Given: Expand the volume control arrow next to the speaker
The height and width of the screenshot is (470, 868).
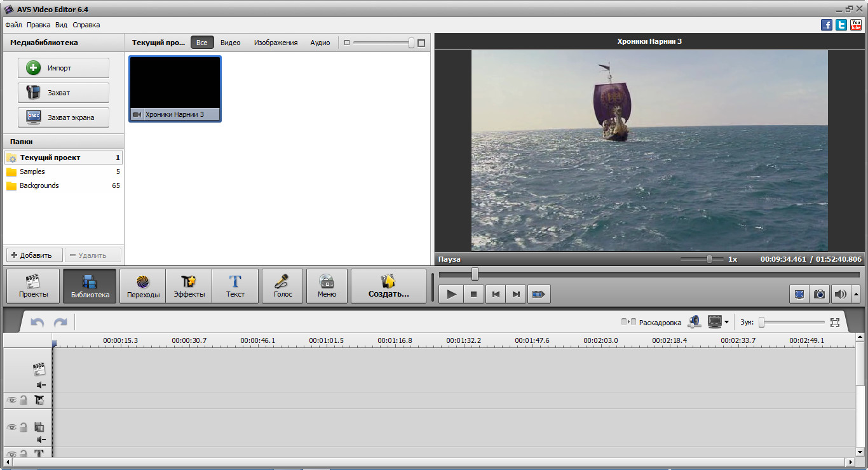Looking at the screenshot, I should (x=855, y=294).
